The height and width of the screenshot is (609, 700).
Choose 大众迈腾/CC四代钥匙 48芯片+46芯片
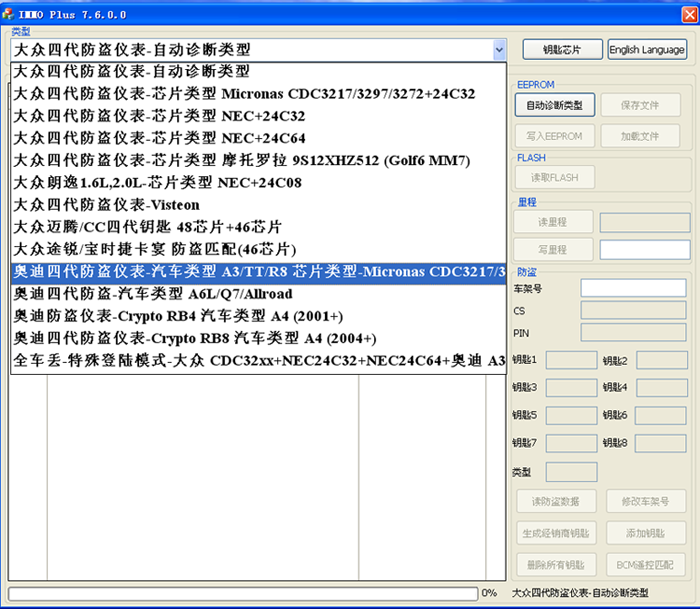pos(258,227)
